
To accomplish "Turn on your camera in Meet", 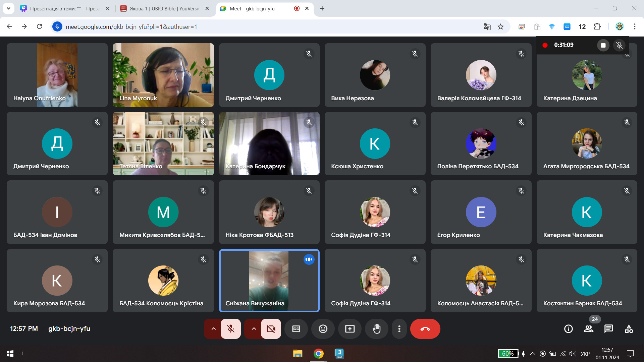I will (x=271, y=329).
